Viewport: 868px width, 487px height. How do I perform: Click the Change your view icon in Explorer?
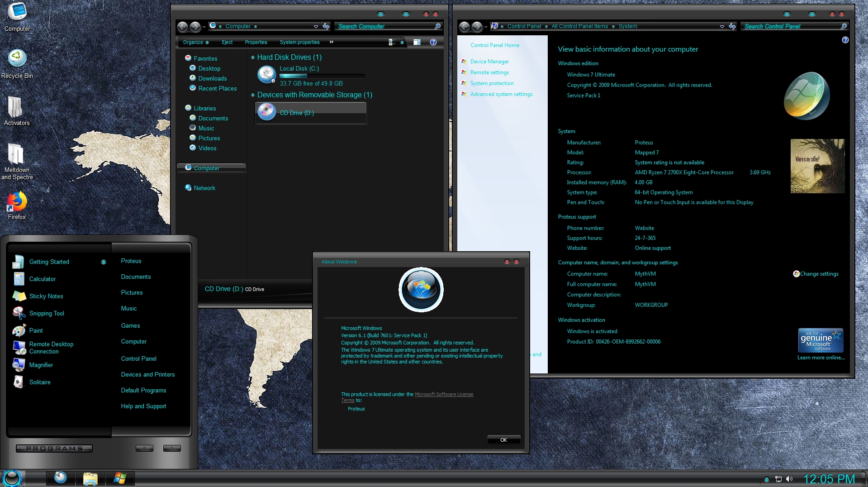[x=392, y=42]
